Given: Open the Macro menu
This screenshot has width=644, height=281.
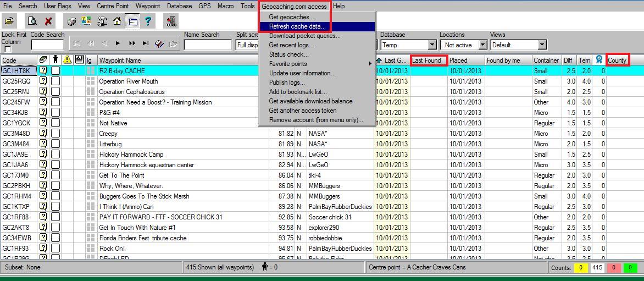Looking at the screenshot, I should point(225,6).
